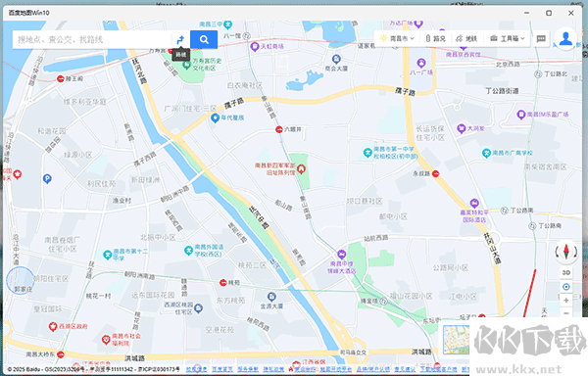Screen dimensions: 588x376
Task: Select the 嘉莱特和平国际酒店 hotel marker
Action: point(474,204)
